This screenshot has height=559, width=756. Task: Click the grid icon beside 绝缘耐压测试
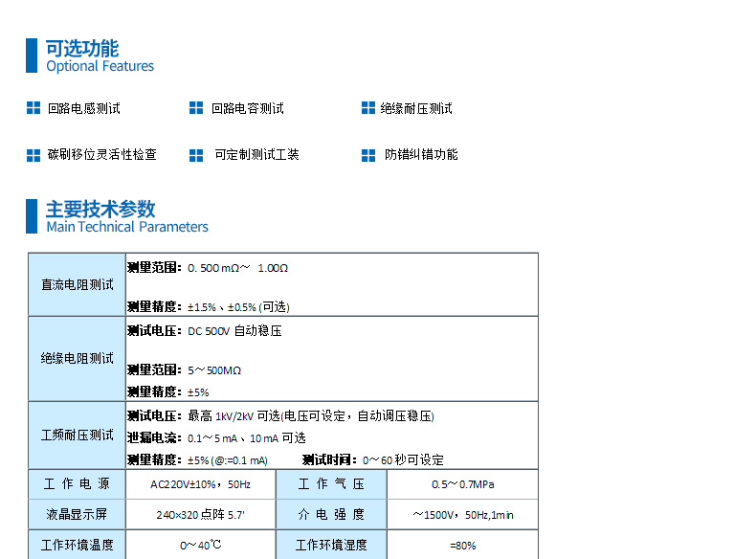(x=368, y=108)
